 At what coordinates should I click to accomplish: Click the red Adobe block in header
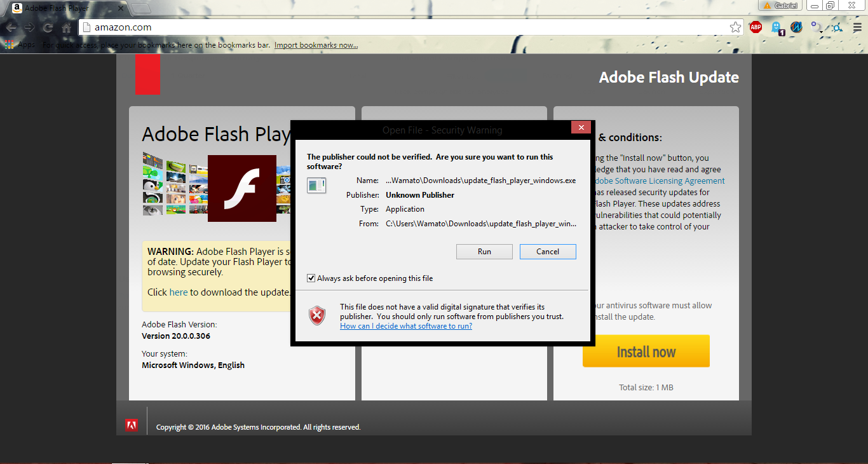tap(147, 74)
